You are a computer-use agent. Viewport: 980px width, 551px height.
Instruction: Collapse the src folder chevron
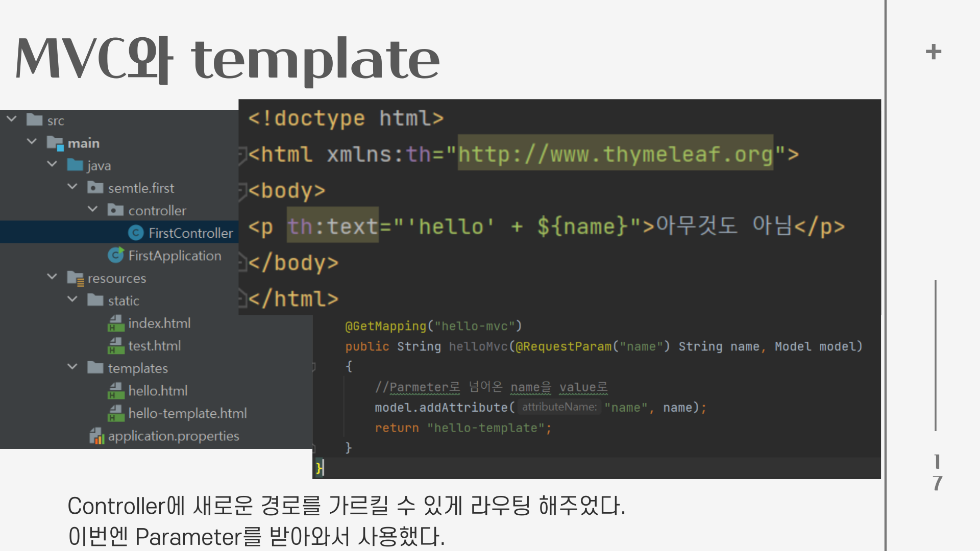point(12,119)
